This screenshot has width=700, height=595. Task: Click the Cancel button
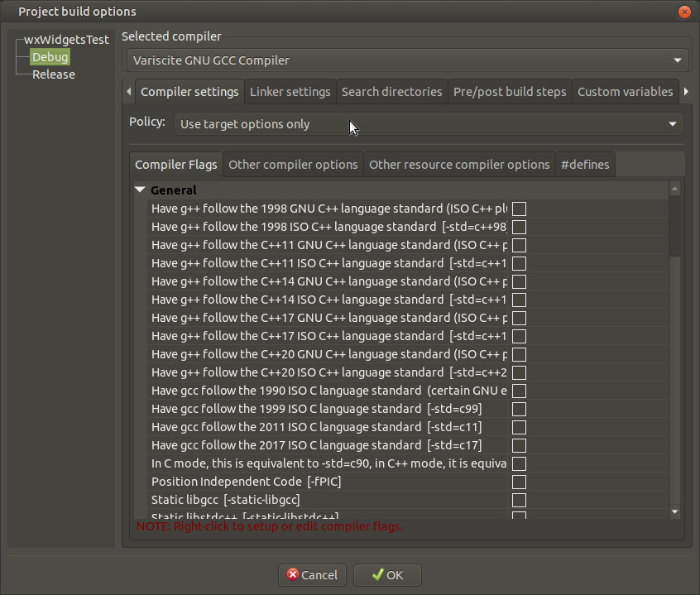312,575
